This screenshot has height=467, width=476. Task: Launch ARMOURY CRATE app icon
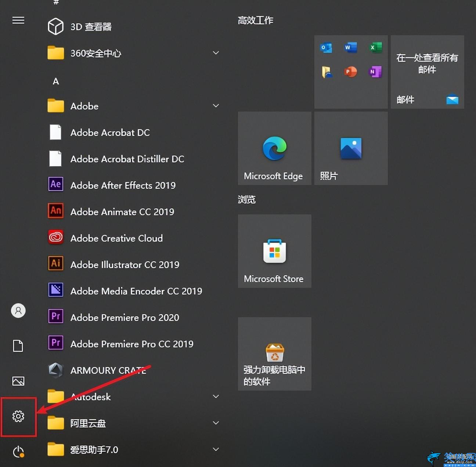pos(56,370)
